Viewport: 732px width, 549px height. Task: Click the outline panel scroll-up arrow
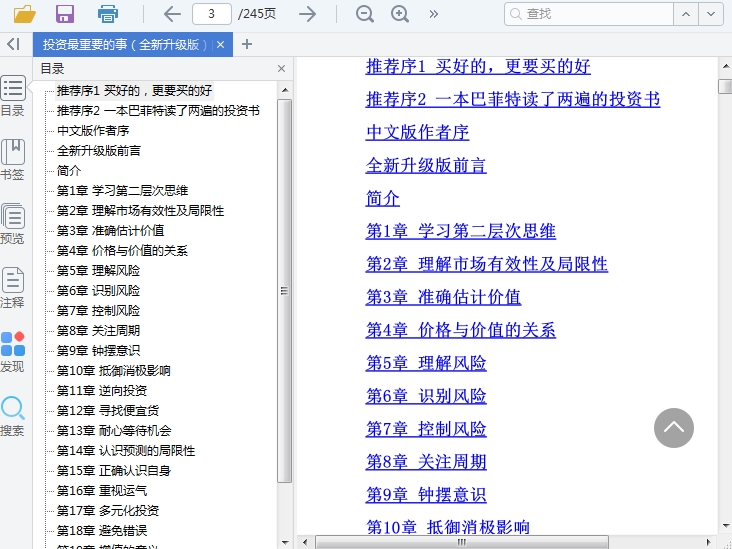(285, 90)
